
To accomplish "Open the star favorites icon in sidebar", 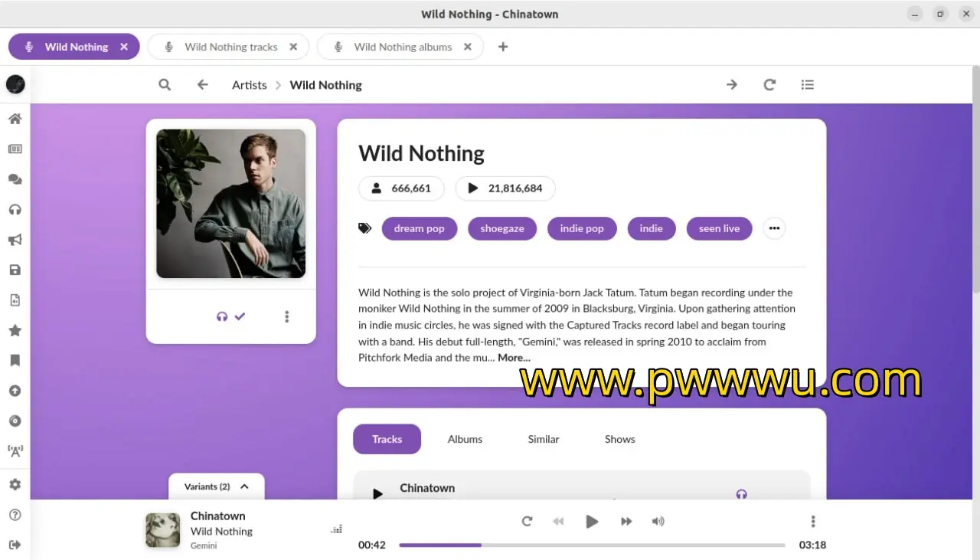I will coord(15,330).
